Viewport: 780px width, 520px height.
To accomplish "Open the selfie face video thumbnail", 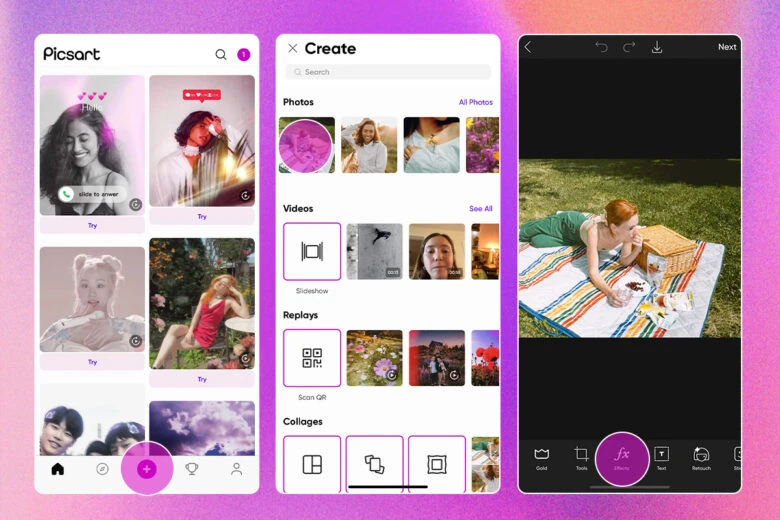I will click(437, 251).
